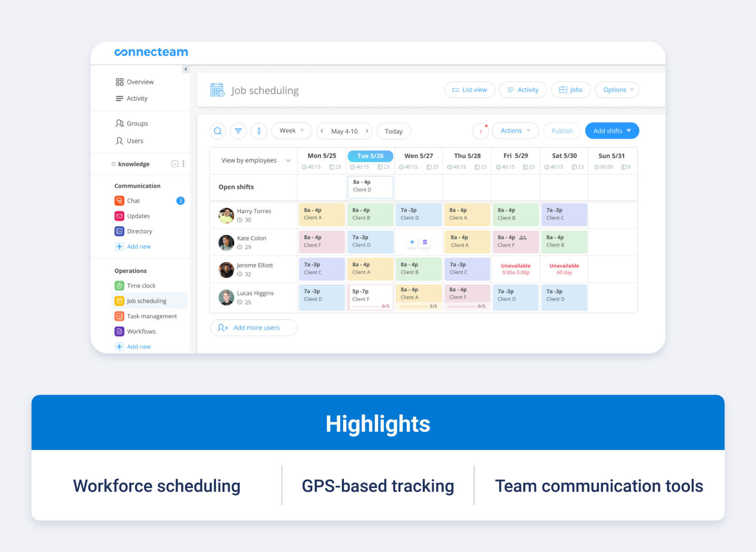Open the Options dropdown
Screen dimensions: 756x552
pos(617,89)
